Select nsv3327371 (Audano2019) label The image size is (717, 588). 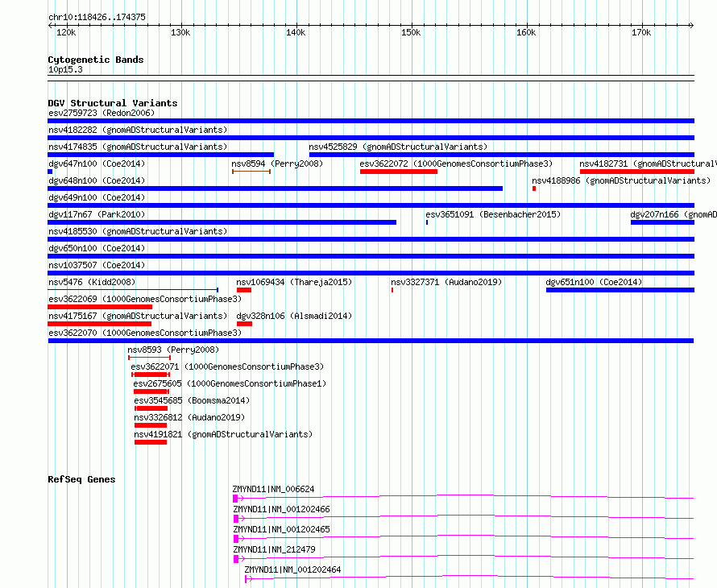click(446, 282)
